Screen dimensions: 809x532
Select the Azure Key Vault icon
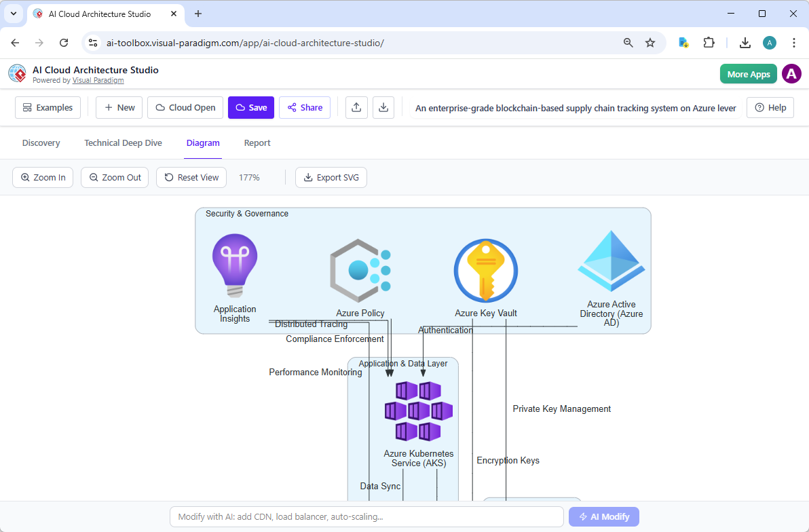(x=486, y=269)
